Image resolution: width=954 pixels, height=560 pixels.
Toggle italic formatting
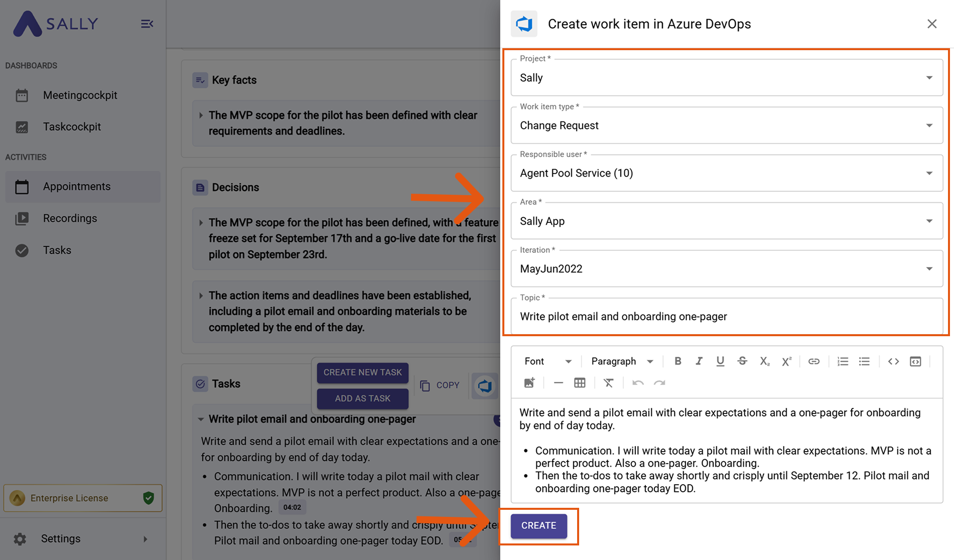699,361
